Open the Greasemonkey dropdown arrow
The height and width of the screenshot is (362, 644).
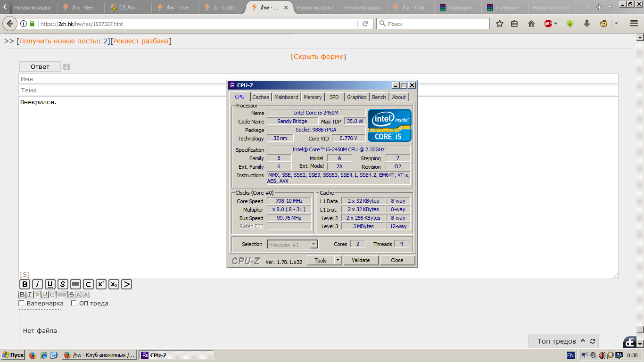pyautogui.click(x=616, y=24)
